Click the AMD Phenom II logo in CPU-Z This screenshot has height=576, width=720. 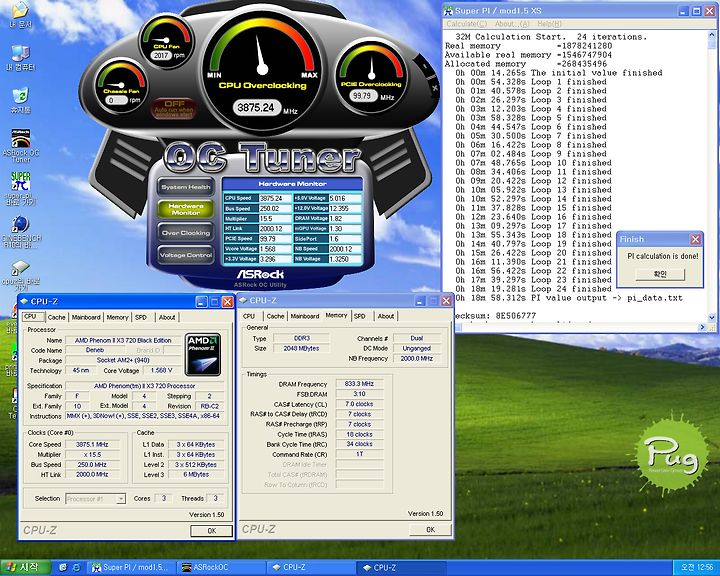point(203,355)
